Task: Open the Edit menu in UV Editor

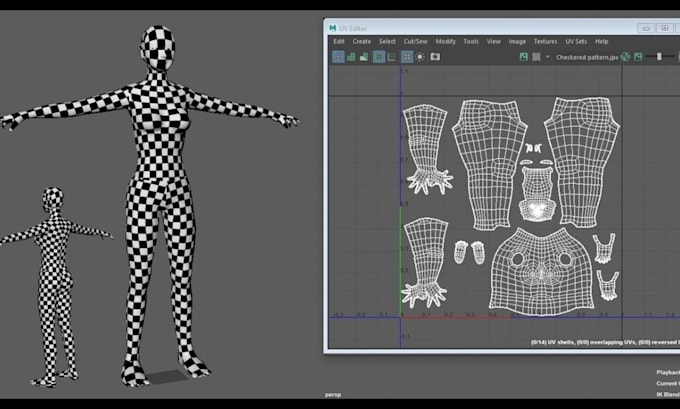Action: [x=339, y=42]
